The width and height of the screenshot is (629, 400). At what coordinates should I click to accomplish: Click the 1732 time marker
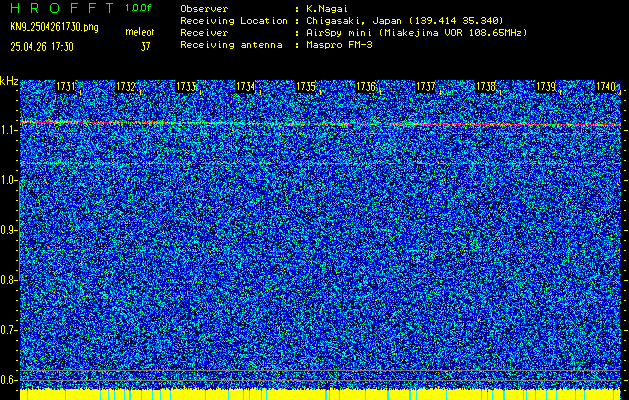pos(126,87)
